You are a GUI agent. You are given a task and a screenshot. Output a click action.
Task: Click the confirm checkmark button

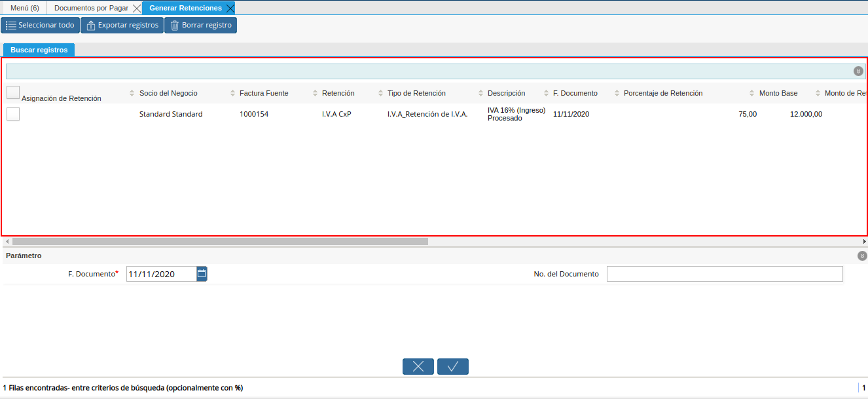[453, 366]
